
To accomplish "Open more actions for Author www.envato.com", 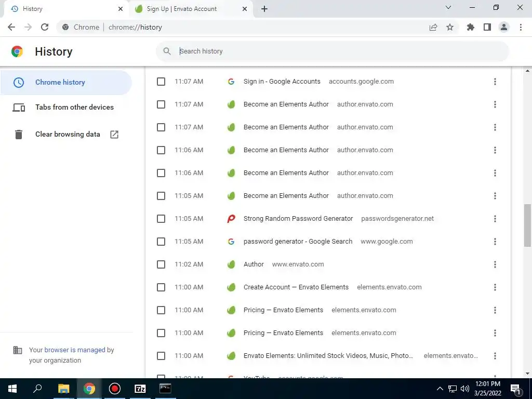I will tap(495, 264).
